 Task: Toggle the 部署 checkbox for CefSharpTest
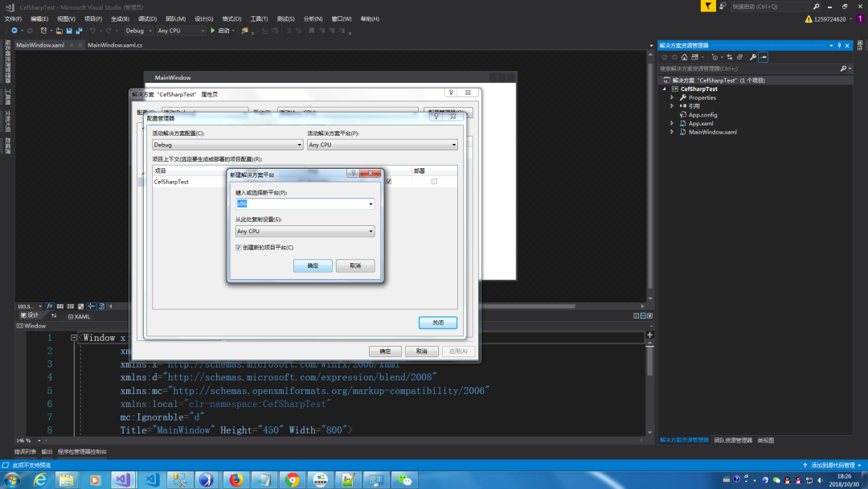pyautogui.click(x=434, y=182)
